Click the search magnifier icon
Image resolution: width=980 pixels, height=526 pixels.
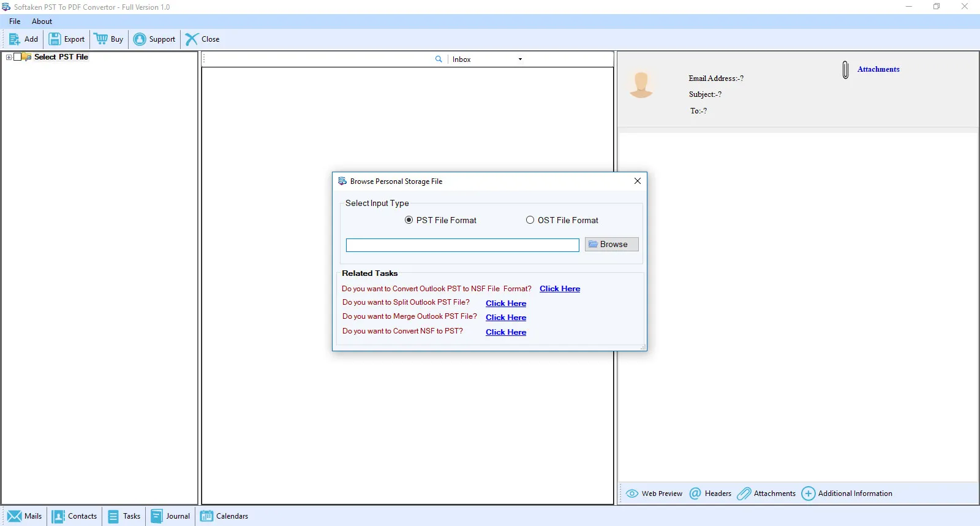click(x=439, y=59)
